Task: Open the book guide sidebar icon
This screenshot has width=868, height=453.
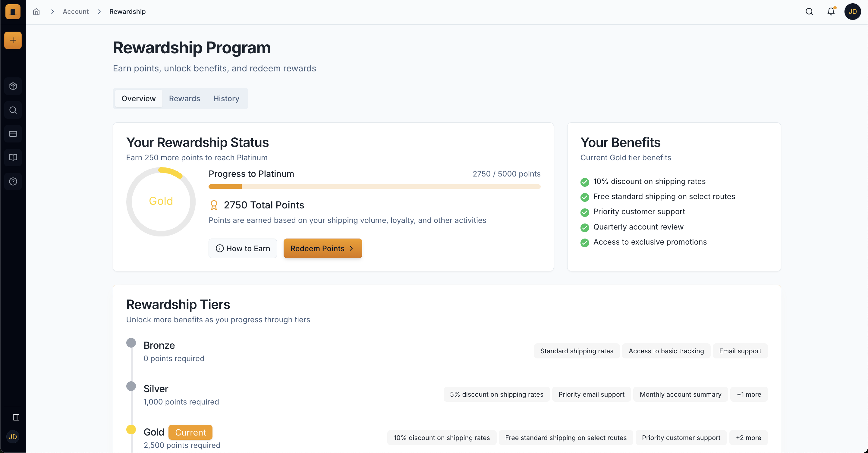Action: pyautogui.click(x=13, y=158)
